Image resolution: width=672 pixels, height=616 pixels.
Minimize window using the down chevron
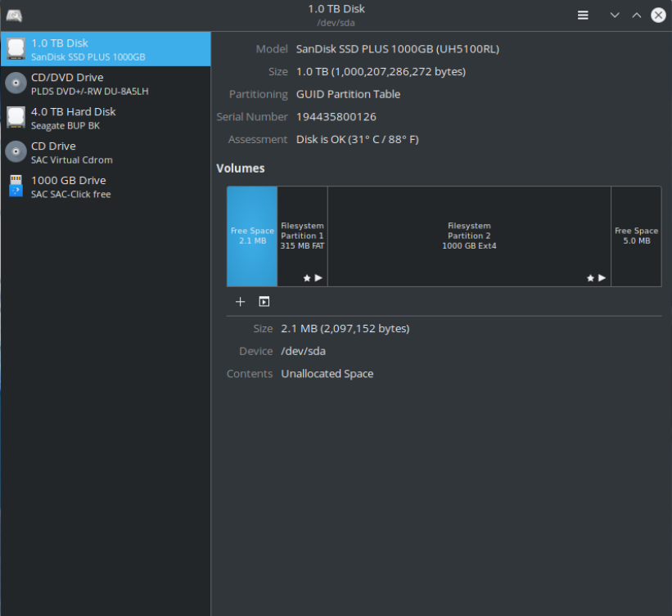615,16
